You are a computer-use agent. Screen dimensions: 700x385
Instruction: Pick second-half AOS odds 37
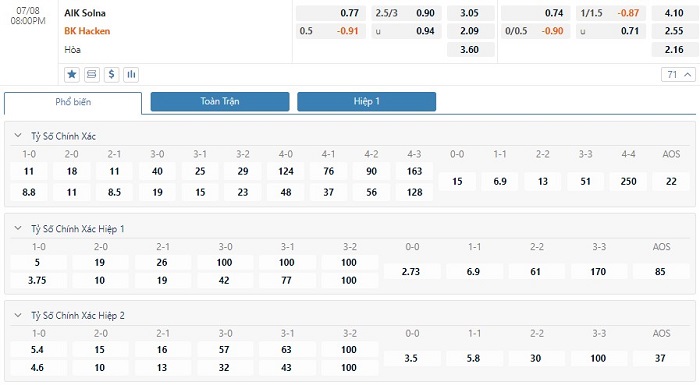[x=660, y=358]
